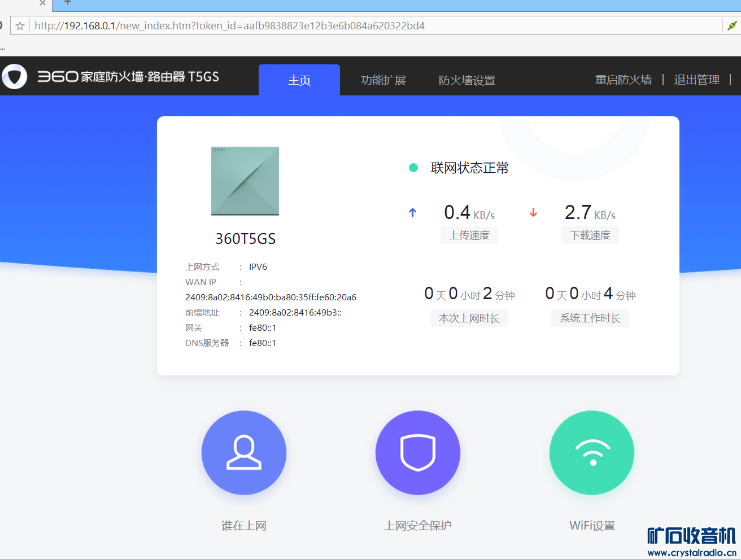Open the 功能扩展 tab
741x560 pixels.
383,80
